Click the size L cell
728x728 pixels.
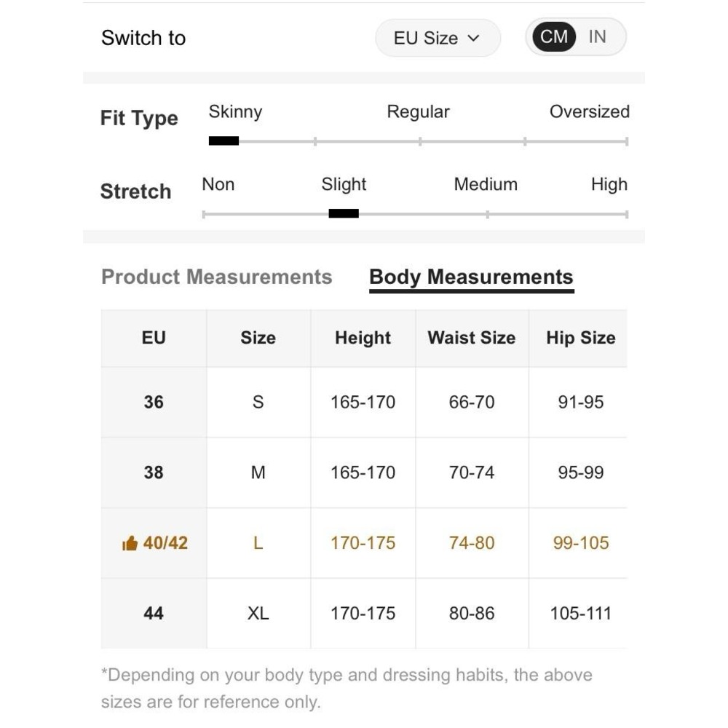point(258,543)
